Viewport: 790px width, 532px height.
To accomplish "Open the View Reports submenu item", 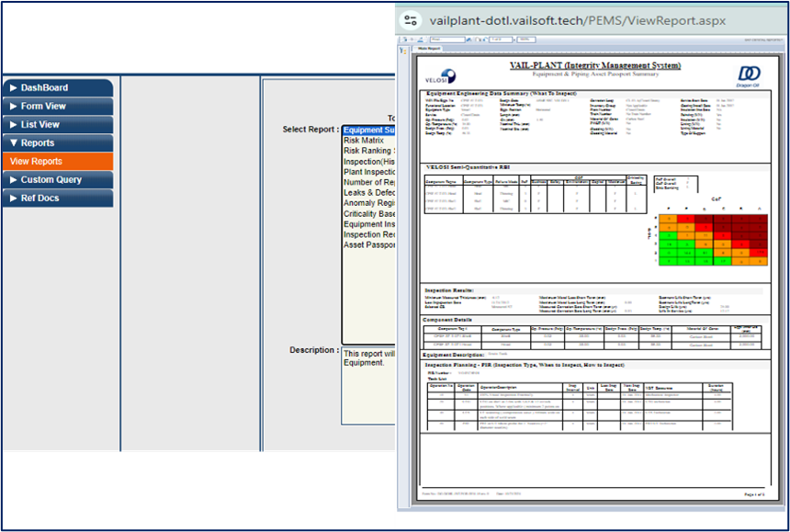I will (x=58, y=161).
